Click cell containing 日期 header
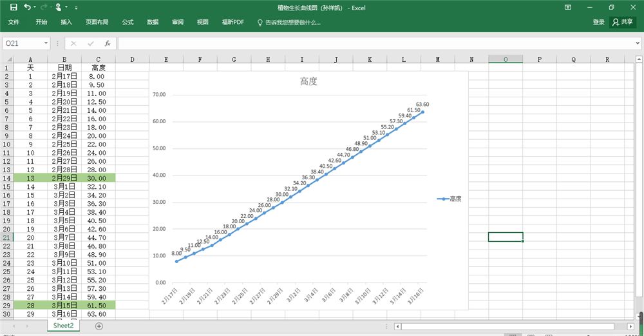The width and height of the screenshot is (644, 336). [64, 68]
